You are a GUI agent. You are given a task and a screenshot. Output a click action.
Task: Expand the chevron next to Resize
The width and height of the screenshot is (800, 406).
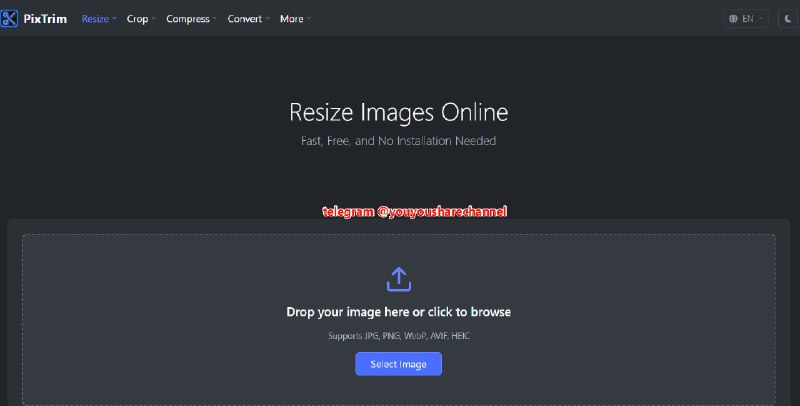click(x=114, y=19)
